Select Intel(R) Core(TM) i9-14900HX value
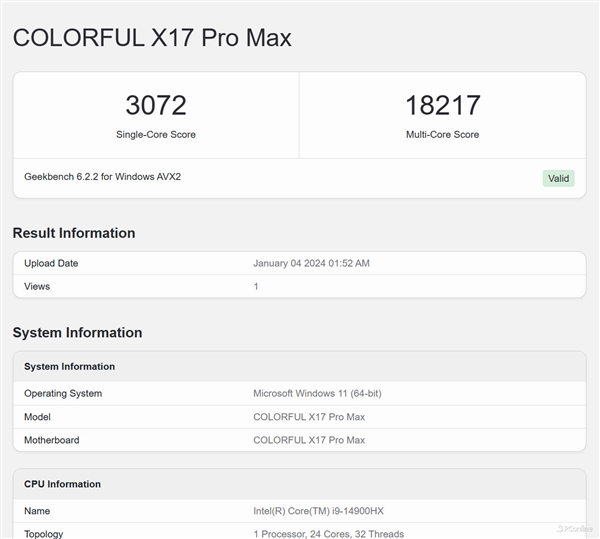Viewport: 600px width, 539px height. pyautogui.click(x=318, y=511)
